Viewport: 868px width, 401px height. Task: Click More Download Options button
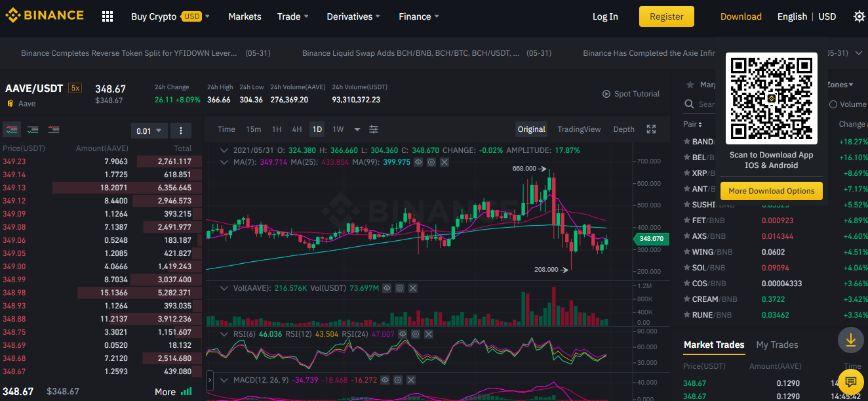pos(772,191)
